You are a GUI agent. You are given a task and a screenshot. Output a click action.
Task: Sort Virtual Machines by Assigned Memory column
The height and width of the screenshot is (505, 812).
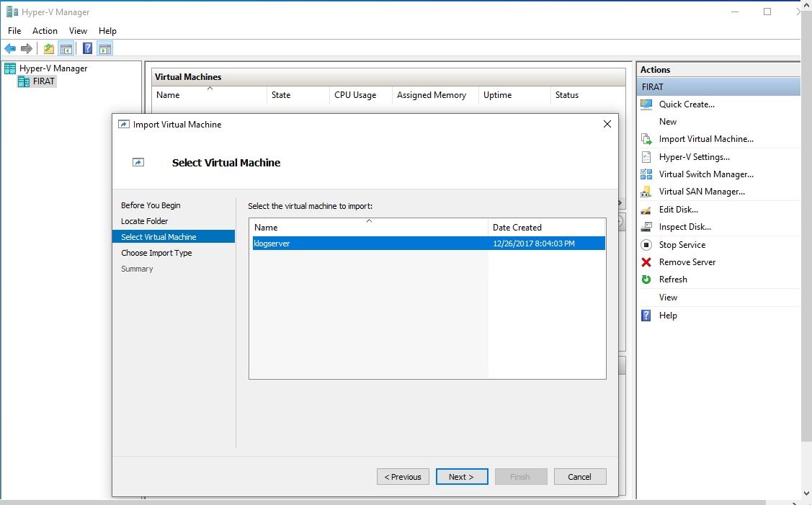[435, 95]
